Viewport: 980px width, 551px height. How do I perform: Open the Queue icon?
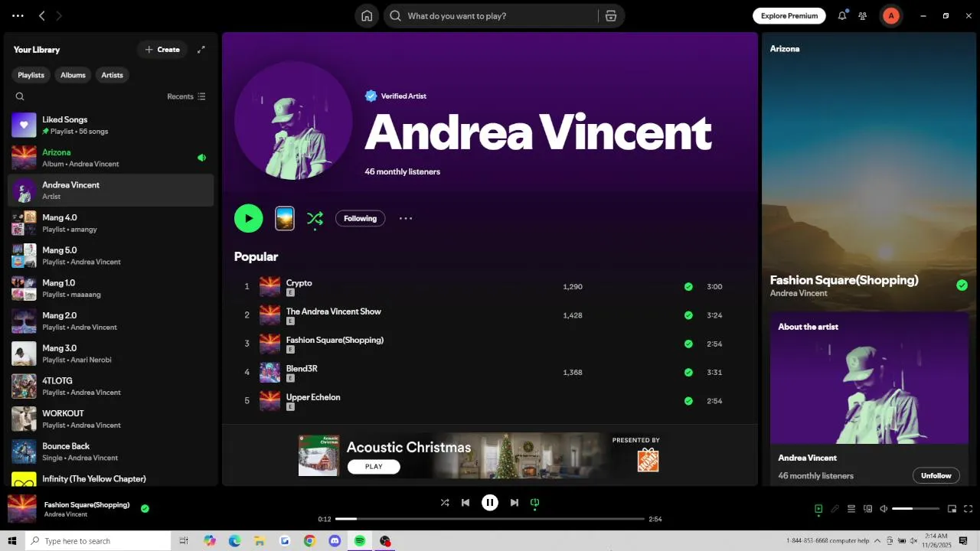pyautogui.click(x=851, y=509)
